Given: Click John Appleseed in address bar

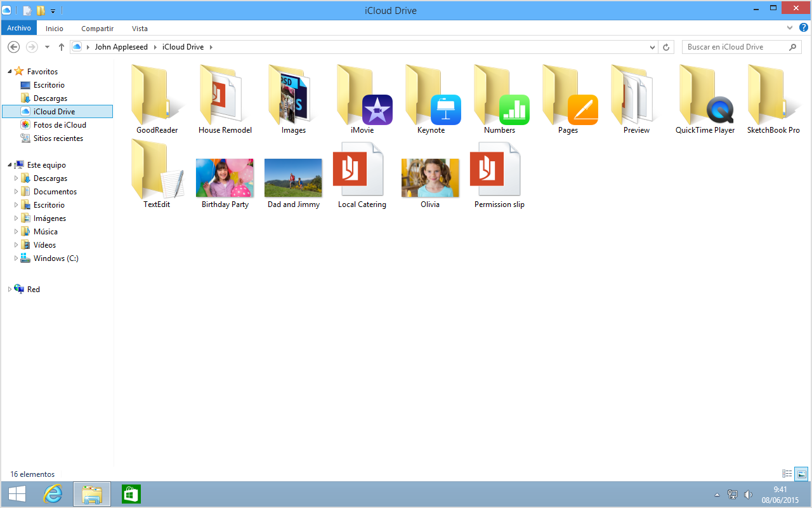Looking at the screenshot, I should point(121,47).
